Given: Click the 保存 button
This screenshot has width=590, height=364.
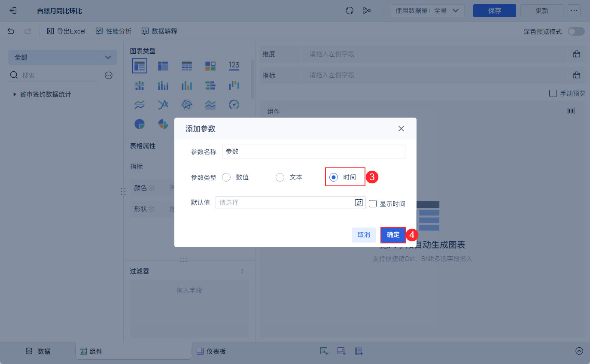Looking at the screenshot, I should (495, 11).
